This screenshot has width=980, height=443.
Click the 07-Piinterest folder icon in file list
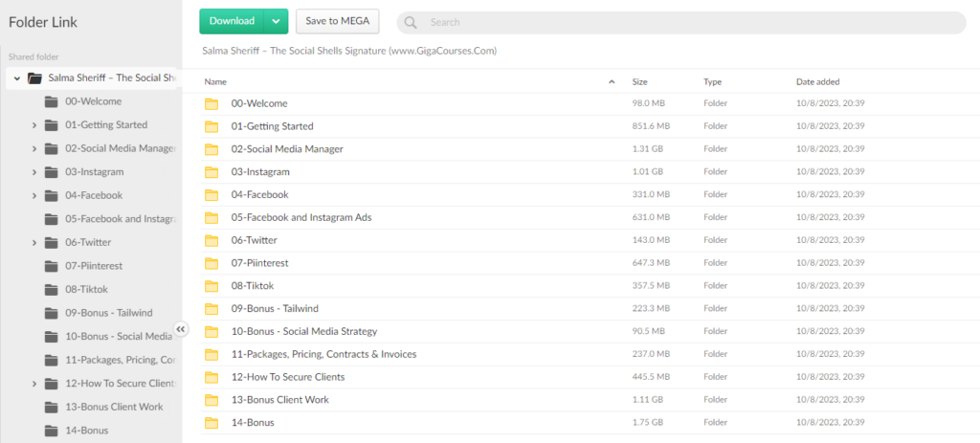pos(212,264)
